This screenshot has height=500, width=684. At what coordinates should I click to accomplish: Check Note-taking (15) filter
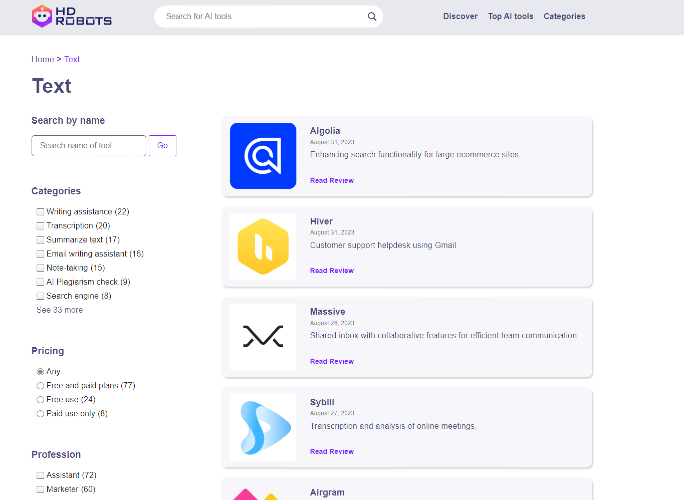(x=40, y=268)
